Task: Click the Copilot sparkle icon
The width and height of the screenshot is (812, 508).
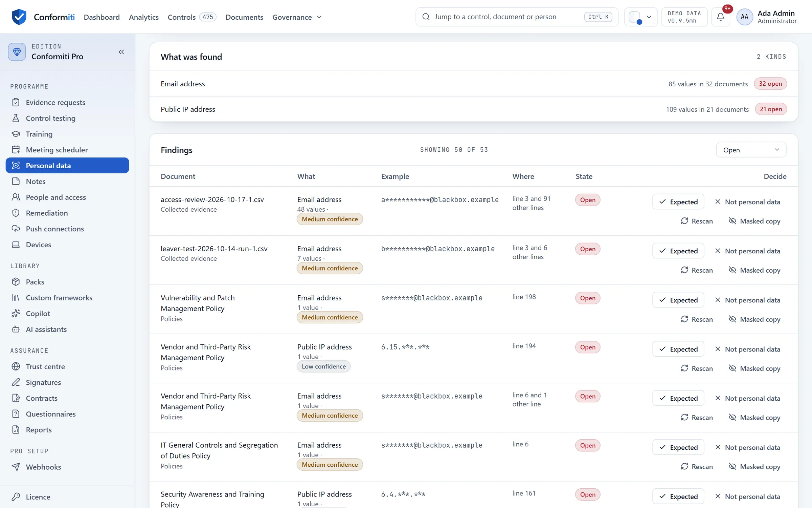Action: point(16,313)
